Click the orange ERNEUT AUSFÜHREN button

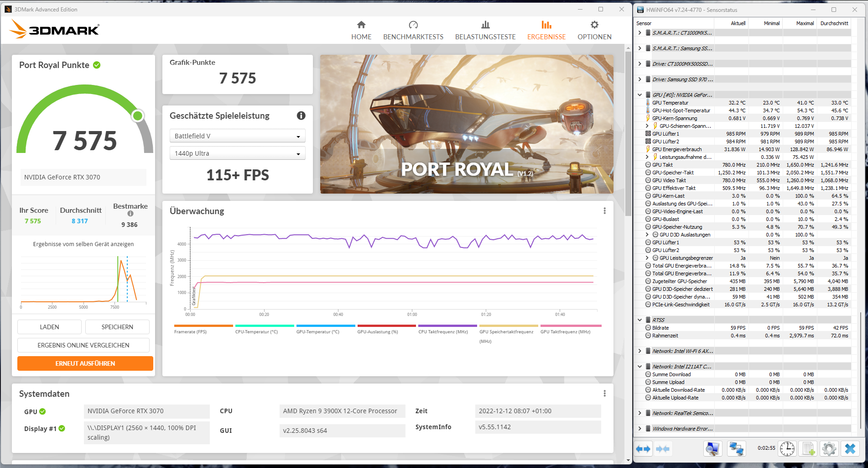point(85,363)
